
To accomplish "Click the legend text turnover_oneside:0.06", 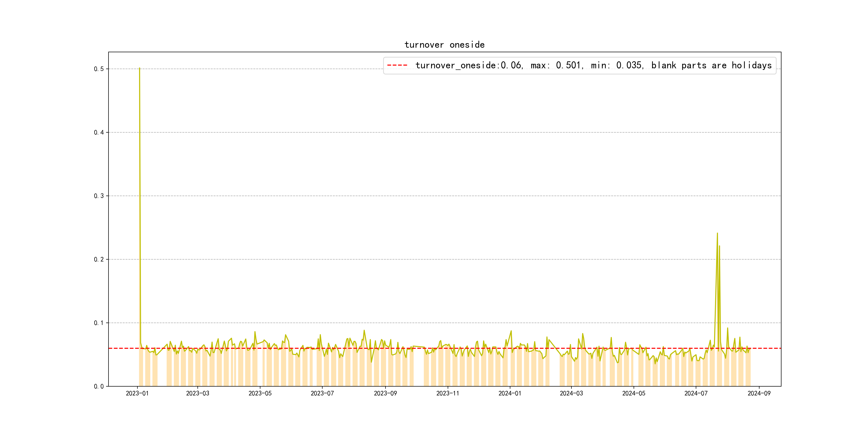I will (x=468, y=65).
